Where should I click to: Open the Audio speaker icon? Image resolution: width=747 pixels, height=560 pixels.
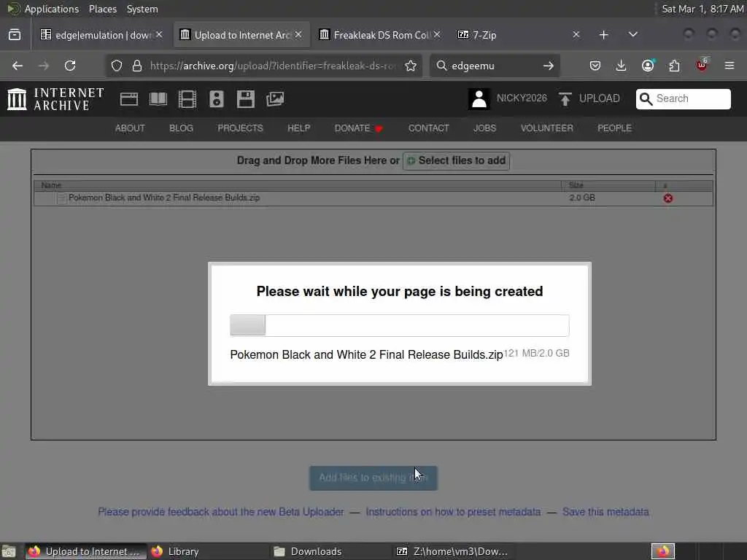216,99
